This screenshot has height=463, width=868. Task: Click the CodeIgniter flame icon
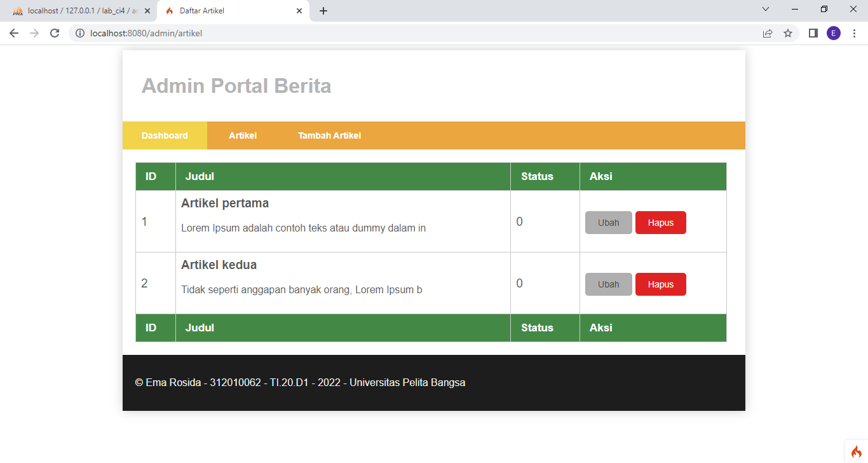[857, 450]
